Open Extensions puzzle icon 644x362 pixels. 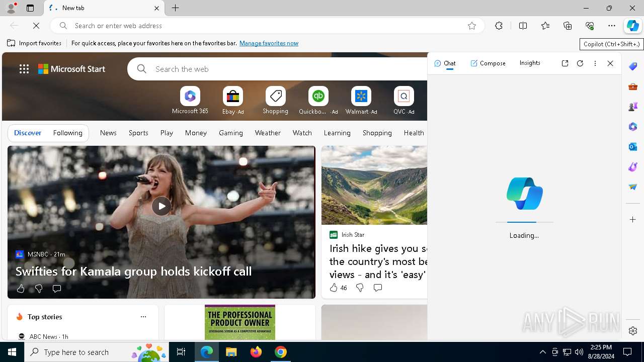pos(499,26)
